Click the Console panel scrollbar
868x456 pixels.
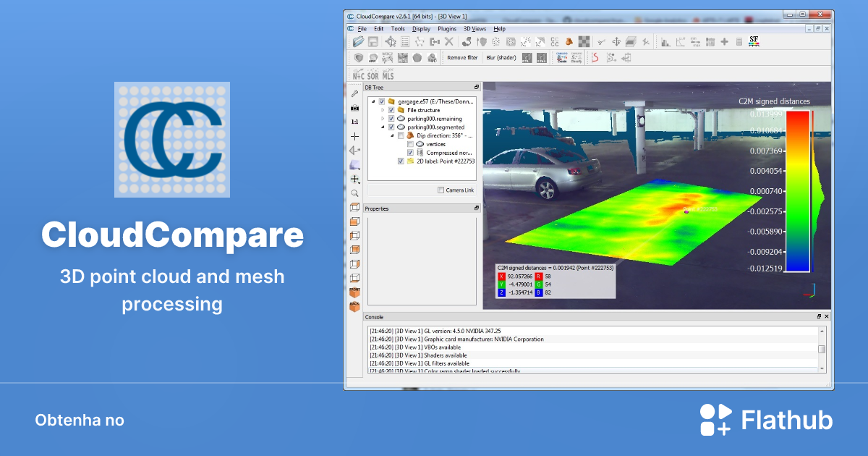823,347
